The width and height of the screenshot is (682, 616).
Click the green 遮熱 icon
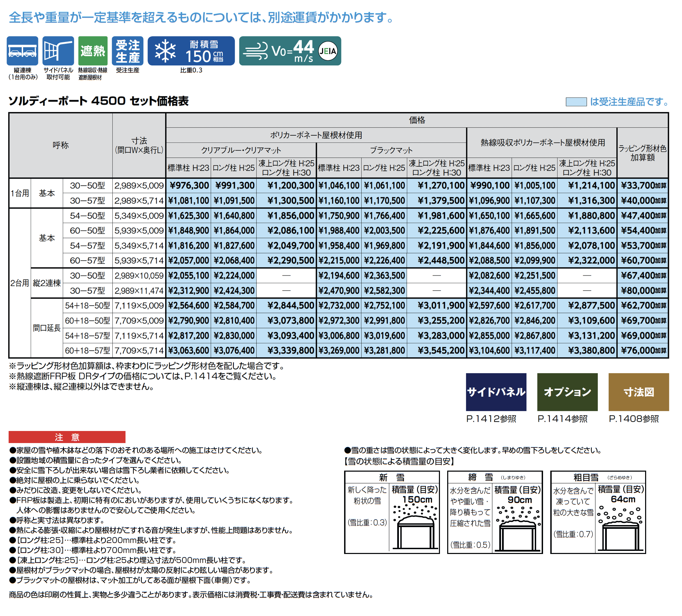click(x=93, y=51)
